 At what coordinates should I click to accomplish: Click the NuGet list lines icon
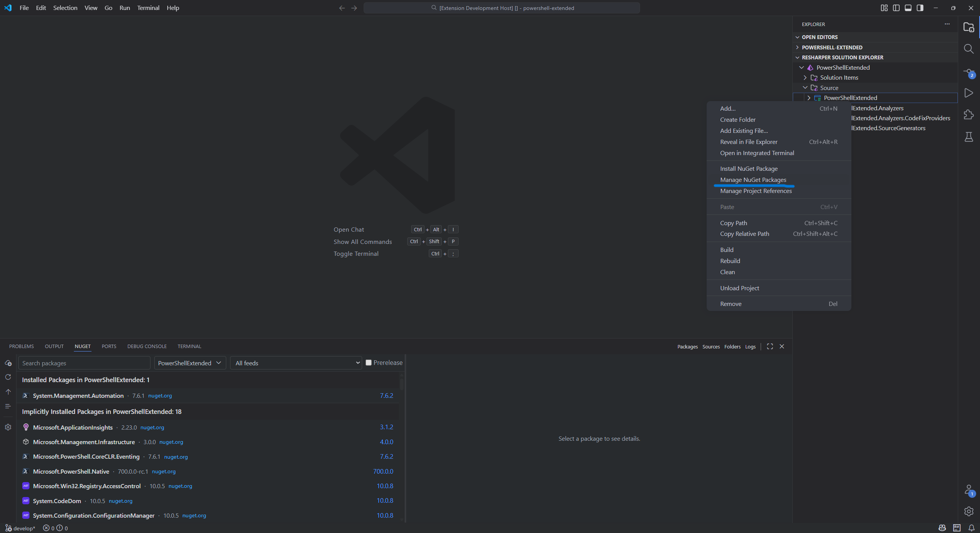point(8,406)
